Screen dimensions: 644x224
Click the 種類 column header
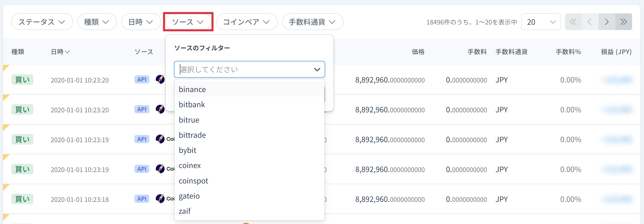click(x=18, y=52)
